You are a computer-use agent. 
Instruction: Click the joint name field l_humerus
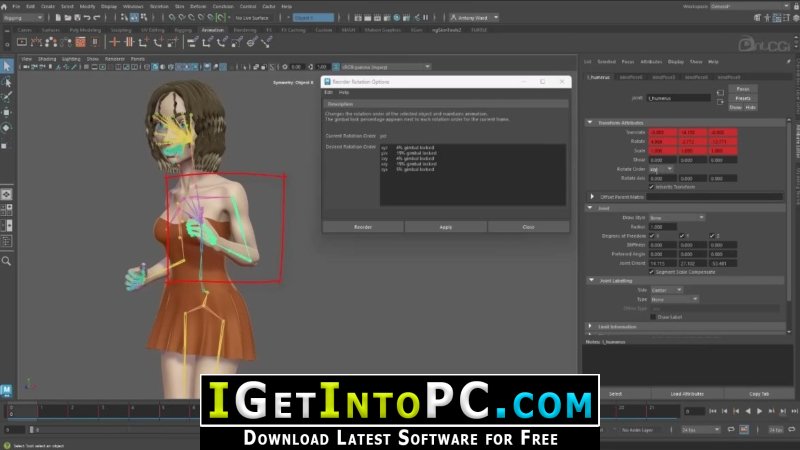tap(678, 98)
